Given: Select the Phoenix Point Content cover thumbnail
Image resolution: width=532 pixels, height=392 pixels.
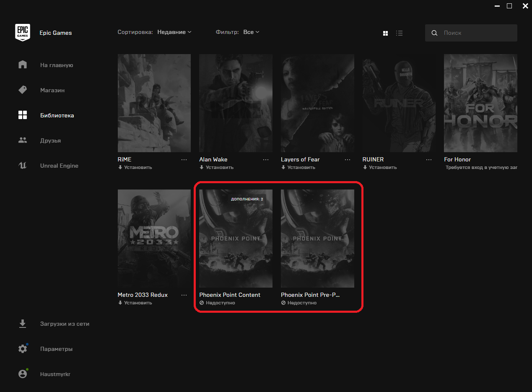Looking at the screenshot, I should point(236,238).
